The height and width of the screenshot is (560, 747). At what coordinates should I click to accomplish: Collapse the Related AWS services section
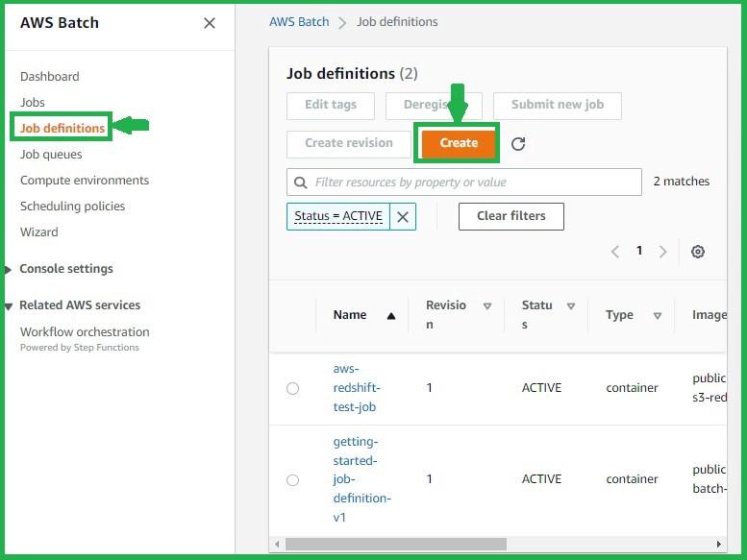[x=8, y=306]
